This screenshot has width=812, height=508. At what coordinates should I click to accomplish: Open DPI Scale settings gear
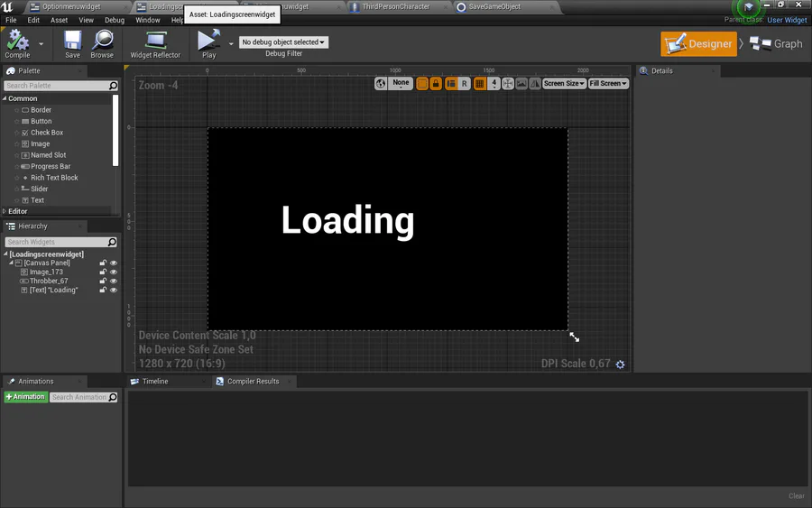click(620, 365)
